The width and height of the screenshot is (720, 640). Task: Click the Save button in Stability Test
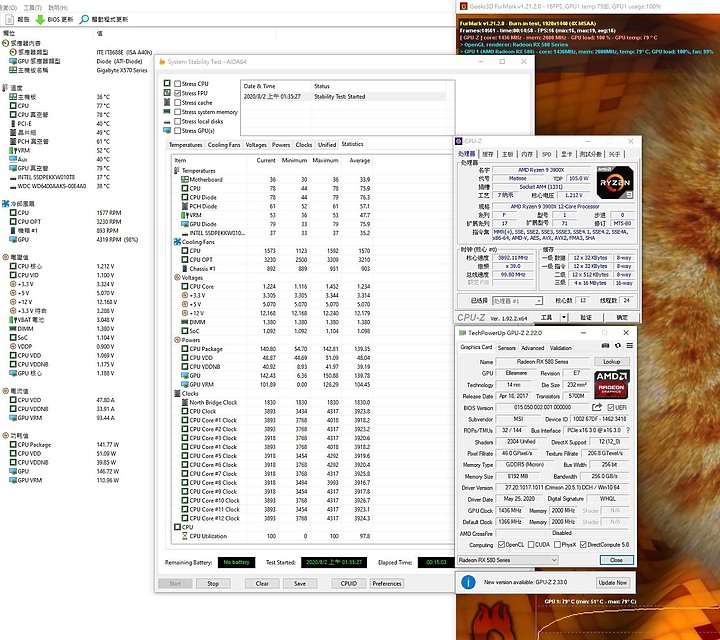pyautogui.click(x=300, y=584)
